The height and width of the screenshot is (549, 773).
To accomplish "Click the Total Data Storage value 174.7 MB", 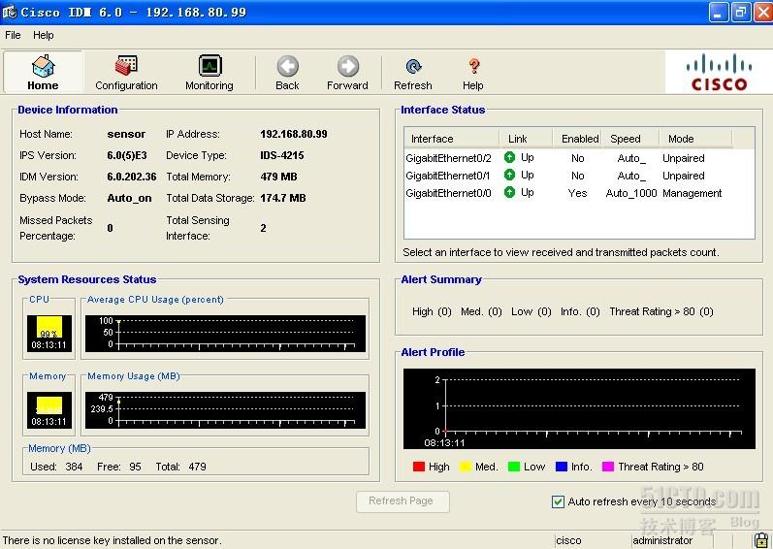I will 283,198.
